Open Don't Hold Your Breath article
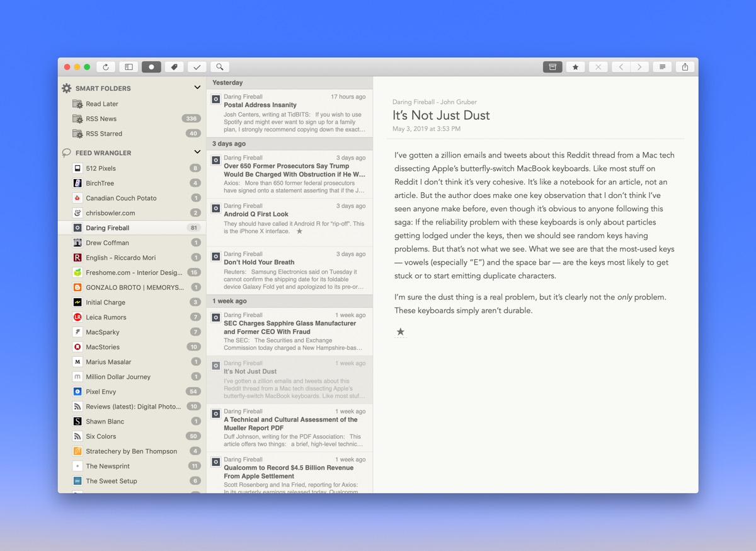This screenshot has height=551, width=756. [x=290, y=270]
